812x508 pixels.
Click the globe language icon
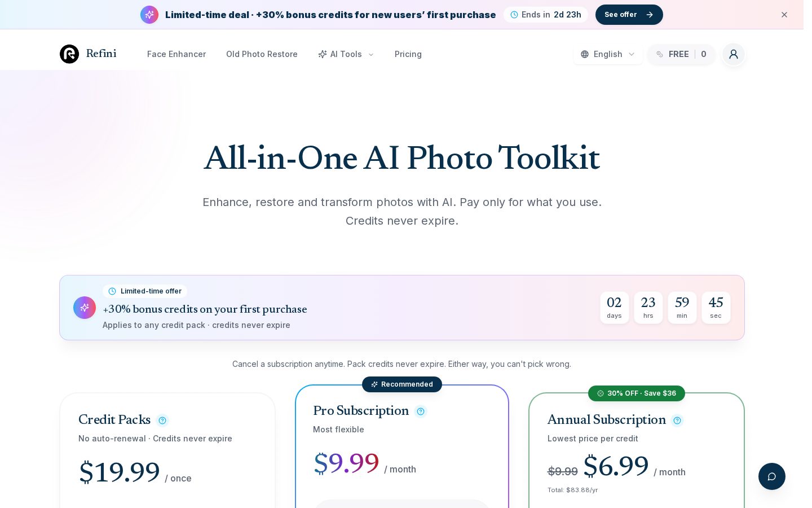[x=585, y=54]
